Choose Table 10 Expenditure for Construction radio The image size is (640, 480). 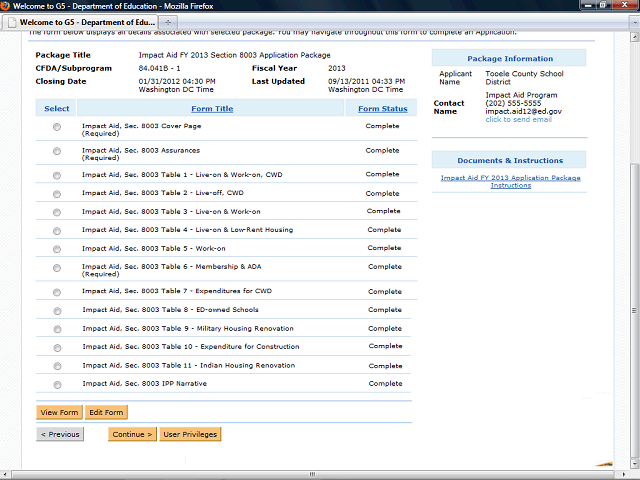coord(58,348)
